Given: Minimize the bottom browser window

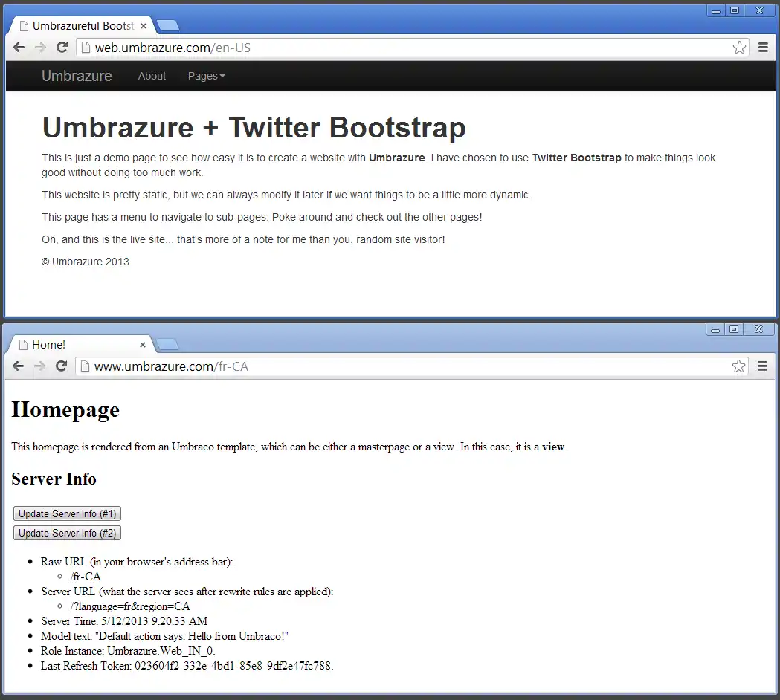Looking at the screenshot, I should [715, 330].
